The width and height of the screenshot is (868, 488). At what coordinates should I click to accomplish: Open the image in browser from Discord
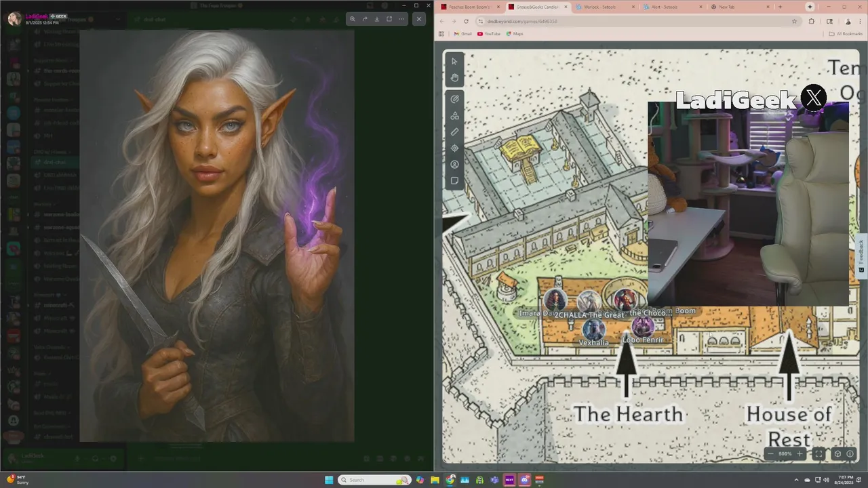(389, 19)
